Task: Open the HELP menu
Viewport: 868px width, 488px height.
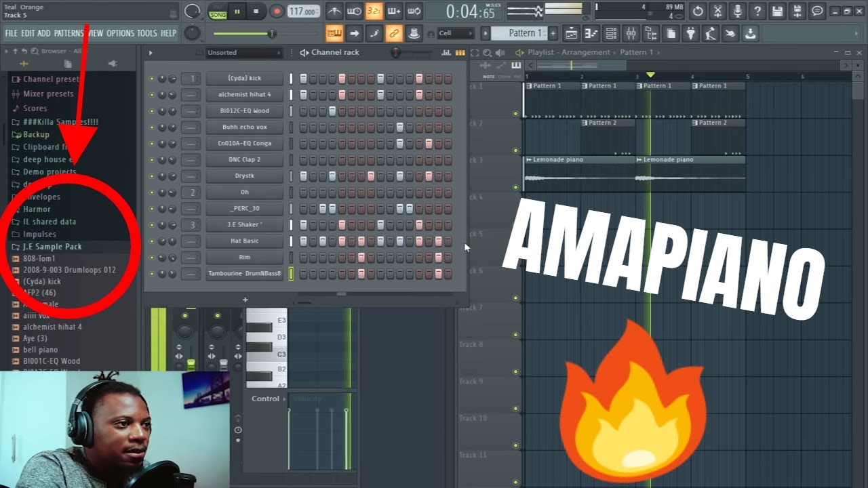Action: click(x=168, y=33)
